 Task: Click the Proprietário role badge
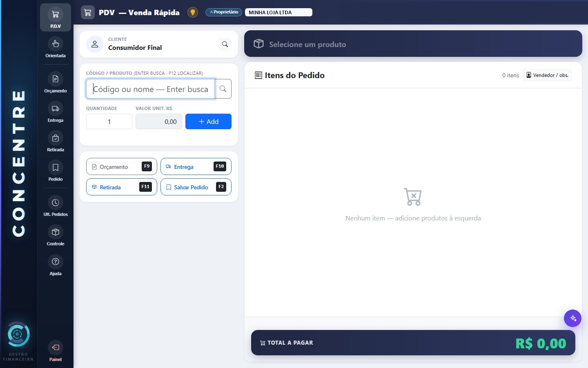pos(224,12)
